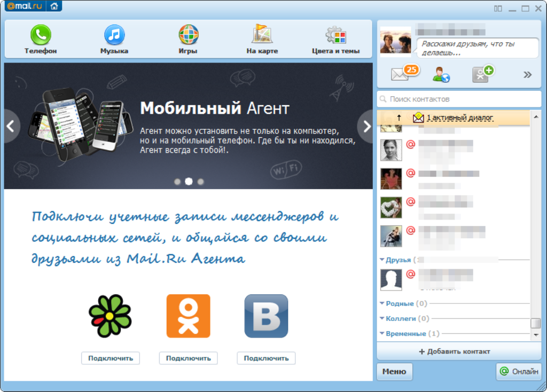
Task: Click the envelope icon in active dialog bar
Action: point(418,117)
